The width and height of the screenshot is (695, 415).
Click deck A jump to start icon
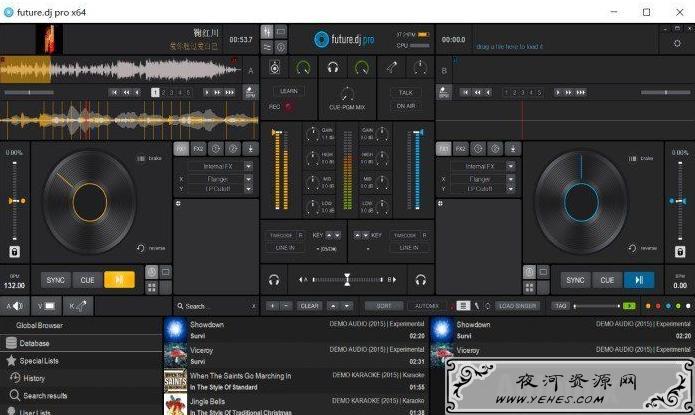click(x=115, y=92)
